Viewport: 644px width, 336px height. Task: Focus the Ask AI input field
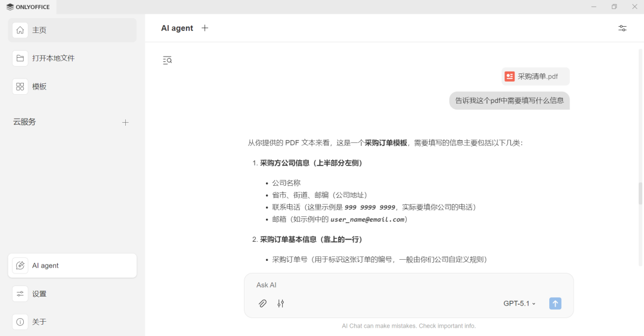[x=408, y=285]
